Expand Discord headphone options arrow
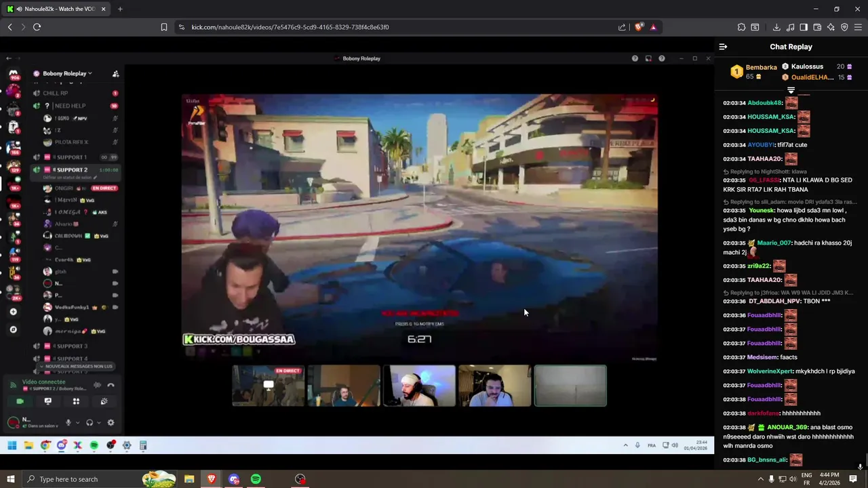Screen dimensions: 868x488 click(99, 423)
